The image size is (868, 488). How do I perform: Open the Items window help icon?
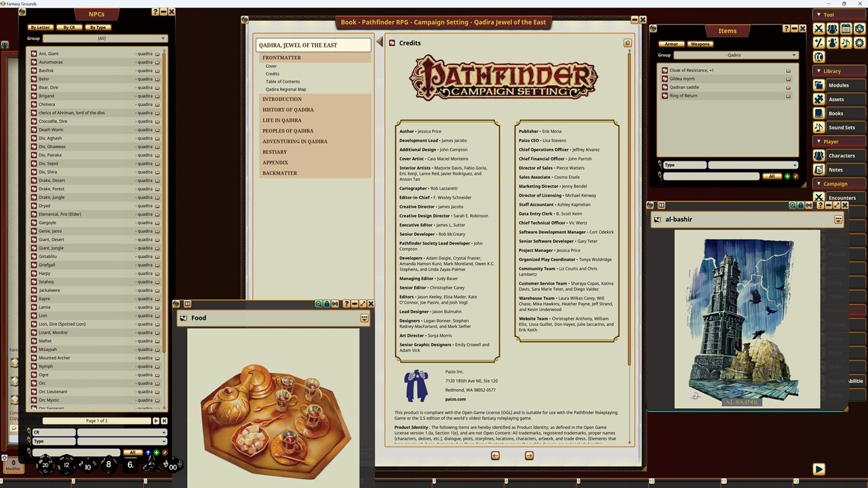click(x=786, y=28)
